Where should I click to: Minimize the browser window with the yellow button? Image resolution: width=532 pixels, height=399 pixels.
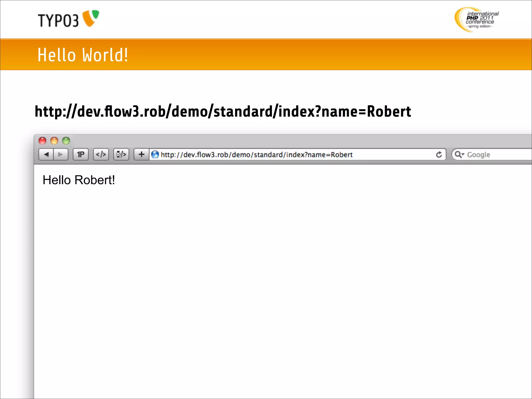tap(54, 141)
